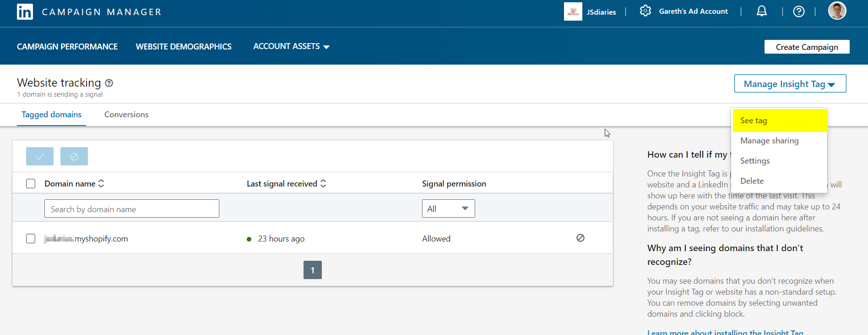
Task: Open the Manage Insight Tag dropdown
Action: tap(790, 84)
